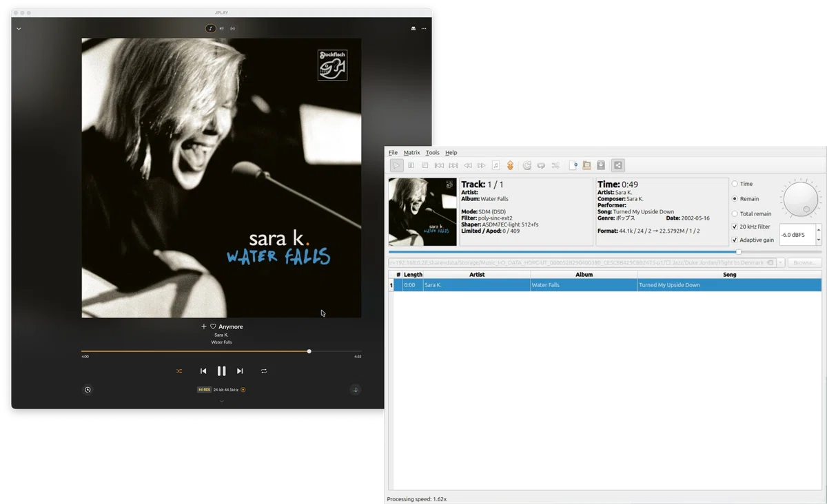
Task: Click the Song column header
Action: (x=730, y=275)
